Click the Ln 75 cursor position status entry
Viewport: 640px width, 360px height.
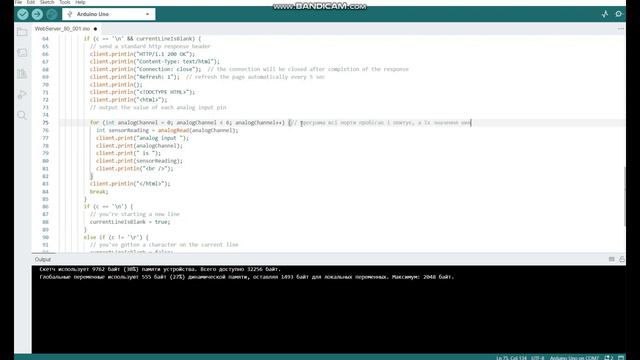tap(511, 358)
